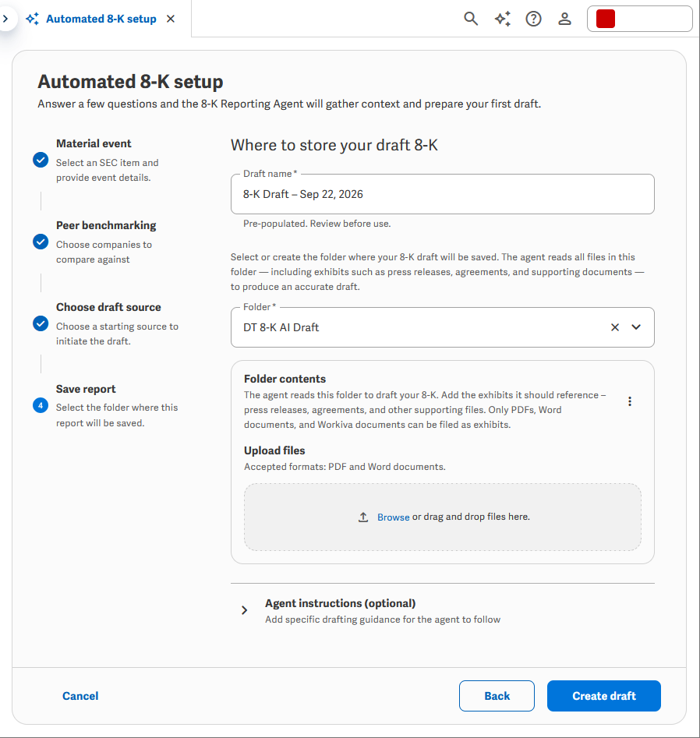Click the Create draft button
Screen dimensions: 700x738
(x=603, y=696)
